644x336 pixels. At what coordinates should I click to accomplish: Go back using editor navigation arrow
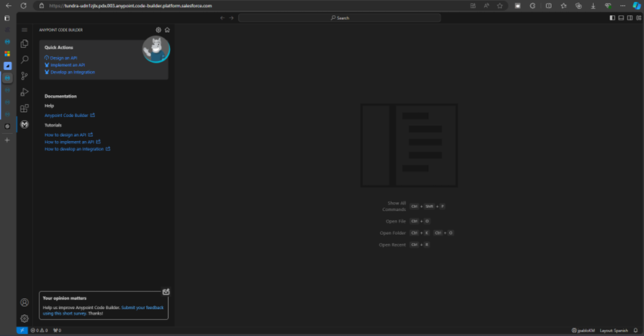pos(222,18)
